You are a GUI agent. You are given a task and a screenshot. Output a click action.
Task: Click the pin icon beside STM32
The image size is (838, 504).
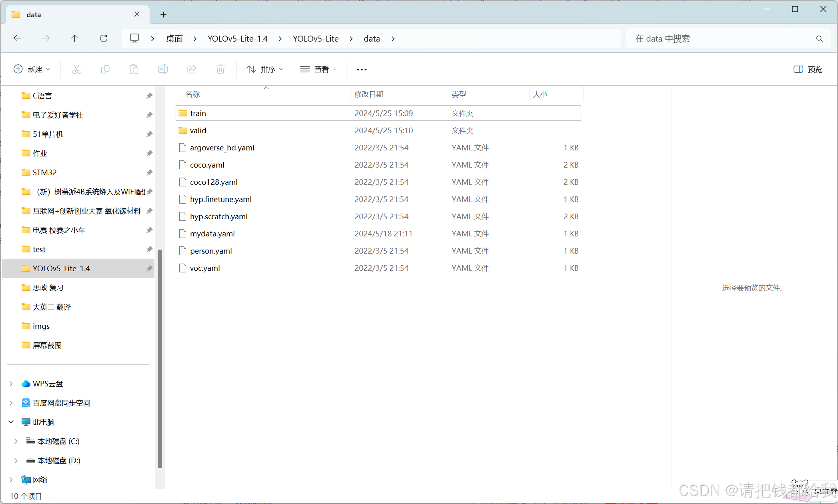coord(149,173)
